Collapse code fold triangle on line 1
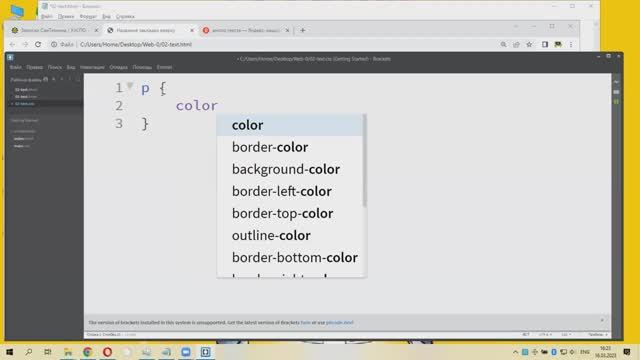The width and height of the screenshot is (640, 360). 130,86
